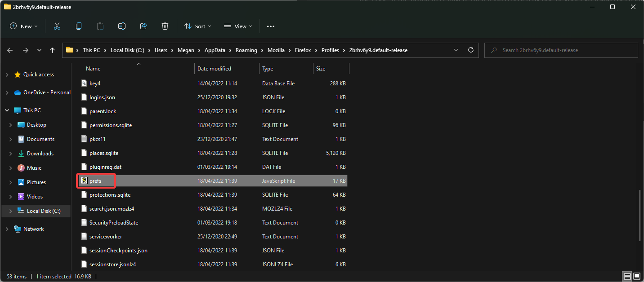
Task: Collapse the This PC tree node
Action: point(7,110)
